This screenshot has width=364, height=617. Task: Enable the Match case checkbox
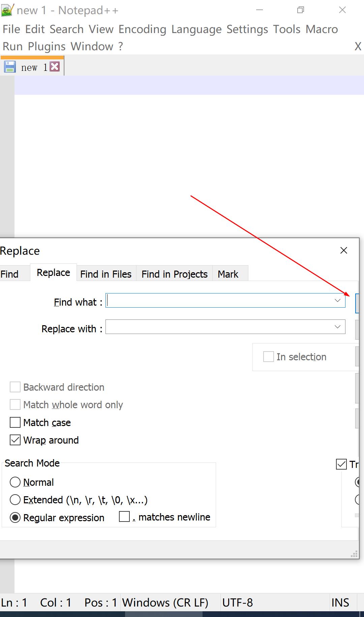(x=15, y=422)
